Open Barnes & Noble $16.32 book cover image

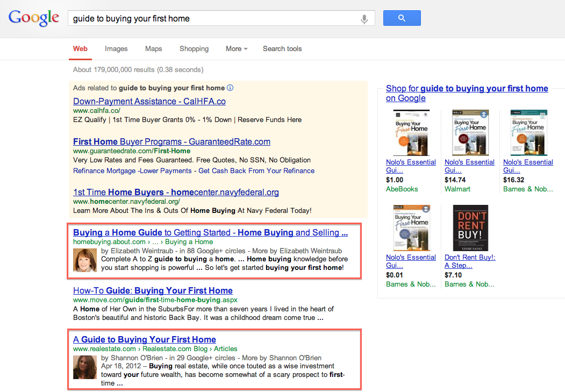[x=528, y=133]
